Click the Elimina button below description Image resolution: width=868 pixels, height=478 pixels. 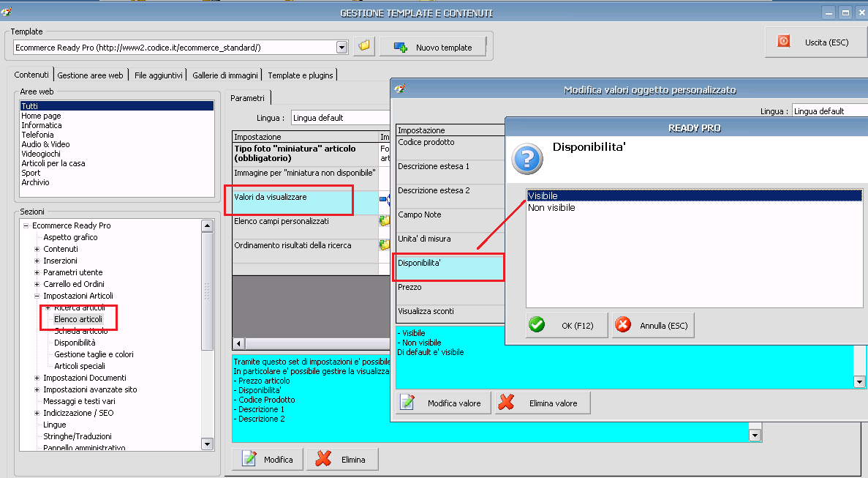click(x=343, y=459)
